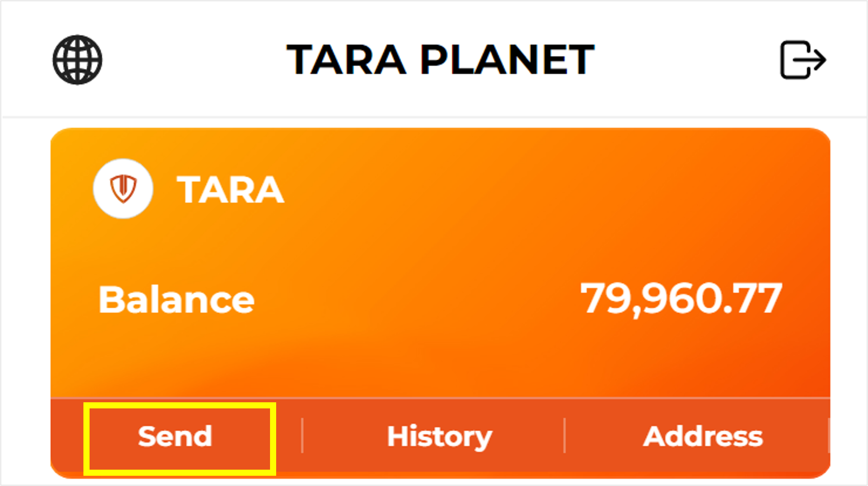Viewport: 868px width, 486px height.
Task: View transaction History for TARA
Action: [x=439, y=436]
